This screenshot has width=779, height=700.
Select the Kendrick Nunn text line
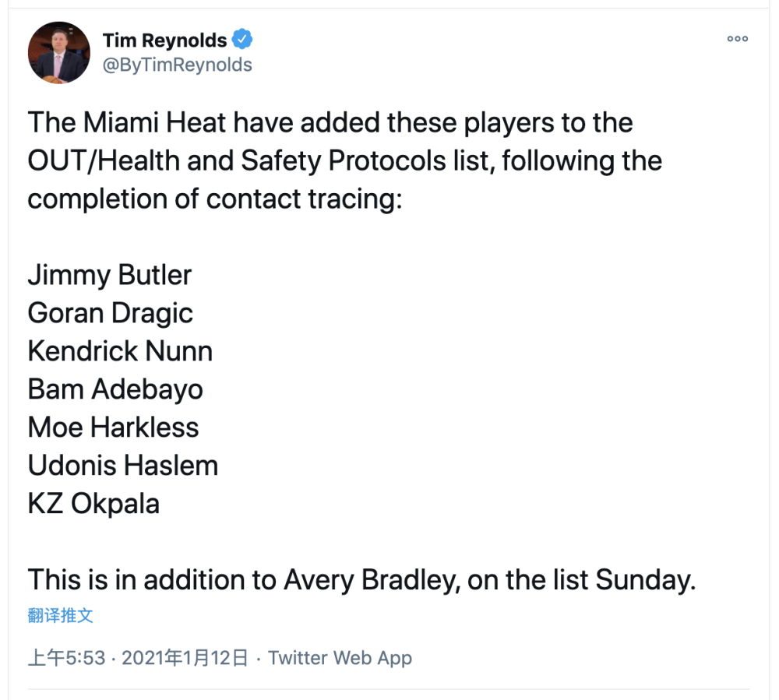pyautogui.click(x=120, y=351)
